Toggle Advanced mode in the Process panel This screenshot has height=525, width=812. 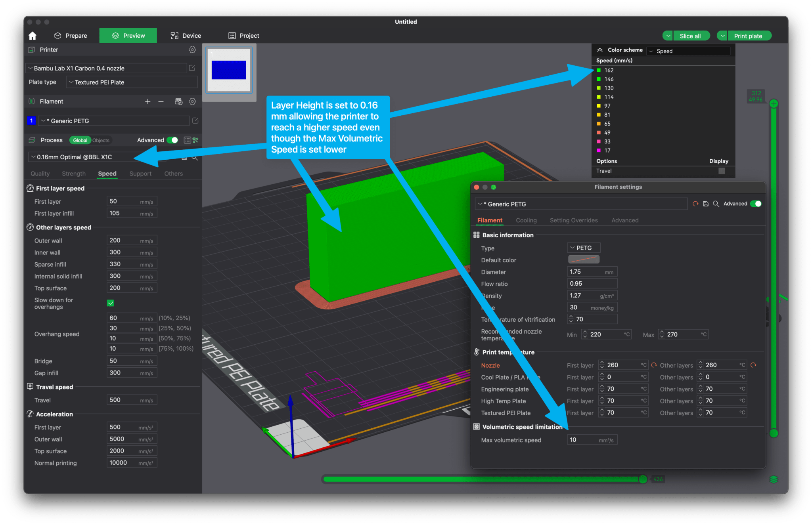(x=173, y=140)
